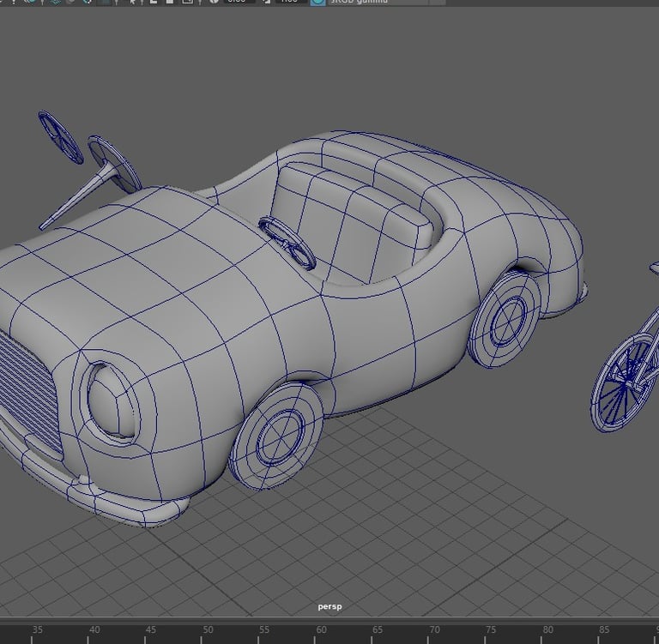Click the persp camera label
The width and height of the screenshot is (659, 644).
329,607
